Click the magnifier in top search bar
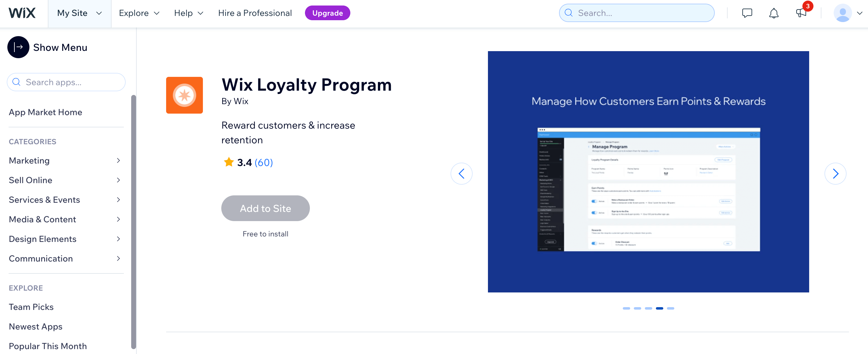Image resolution: width=868 pixels, height=354 pixels. 569,13
